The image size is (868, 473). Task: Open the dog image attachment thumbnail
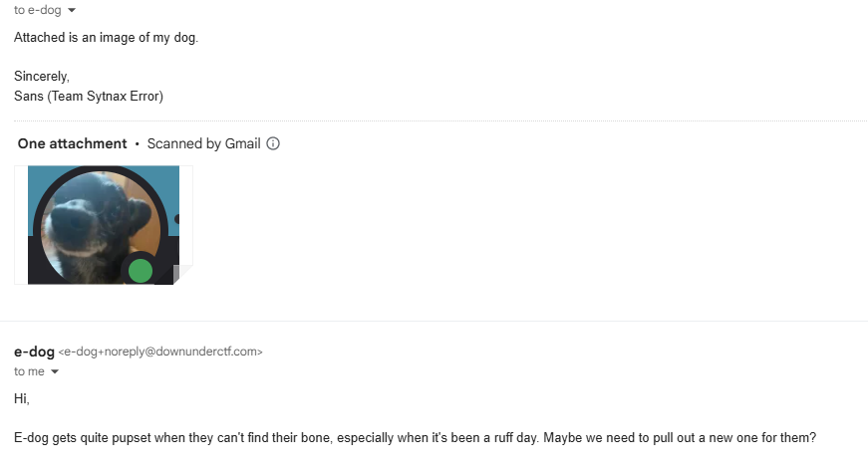pos(103,225)
